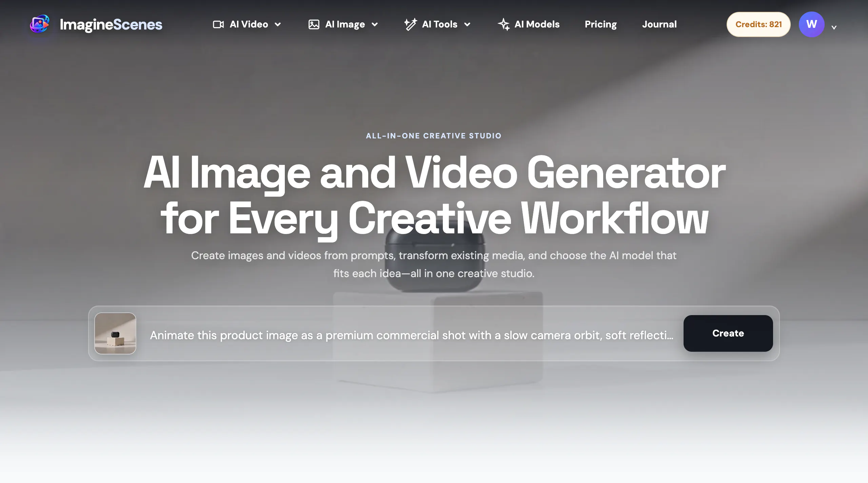Click the video camera icon beside AI Video

[218, 24]
